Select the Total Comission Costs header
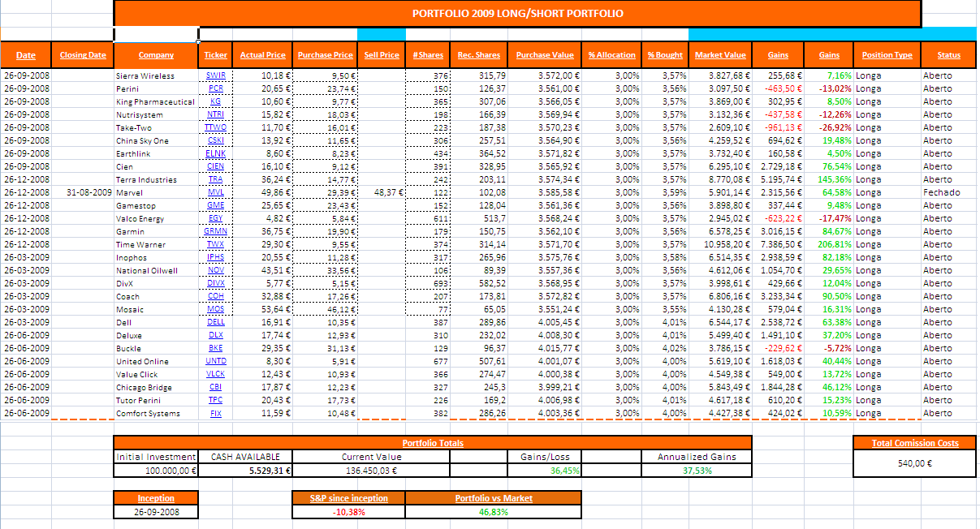980x529 pixels. 914,443
